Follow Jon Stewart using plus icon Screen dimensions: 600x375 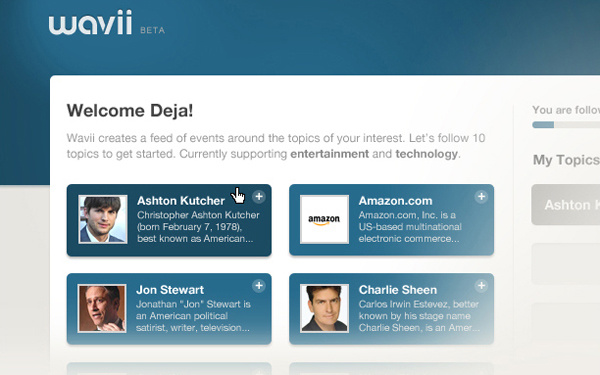pyautogui.click(x=259, y=285)
